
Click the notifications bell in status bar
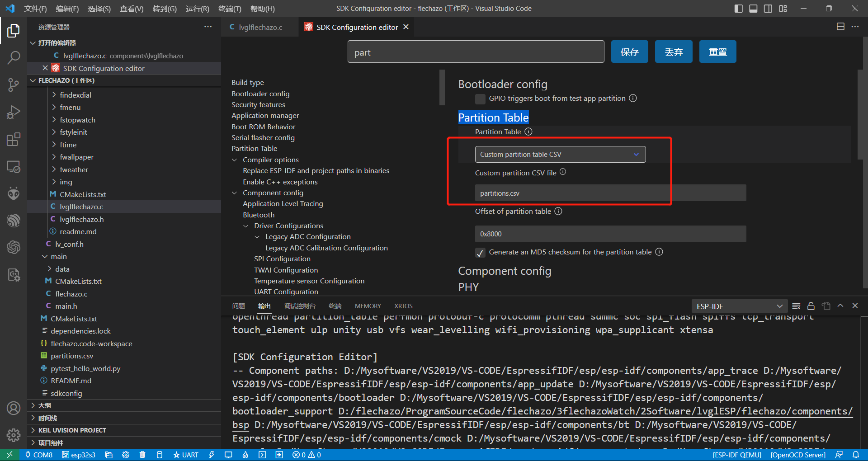[x=855, y=455]
